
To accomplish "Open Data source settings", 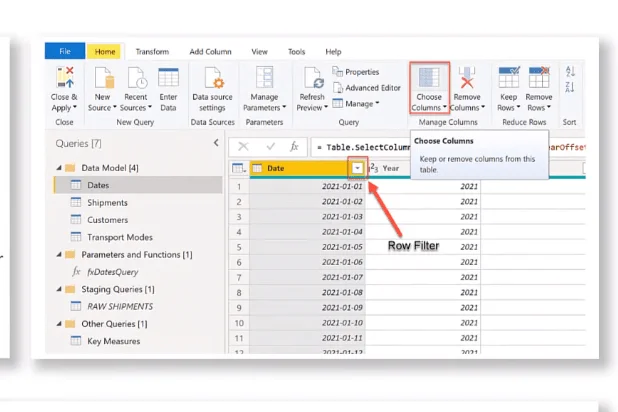I will (212, 90).
